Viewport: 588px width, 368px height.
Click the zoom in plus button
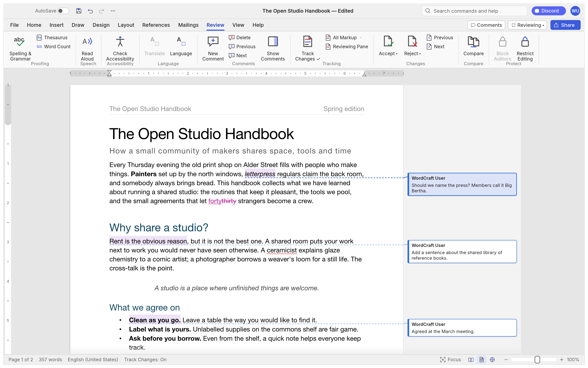(x=561, y=359)
